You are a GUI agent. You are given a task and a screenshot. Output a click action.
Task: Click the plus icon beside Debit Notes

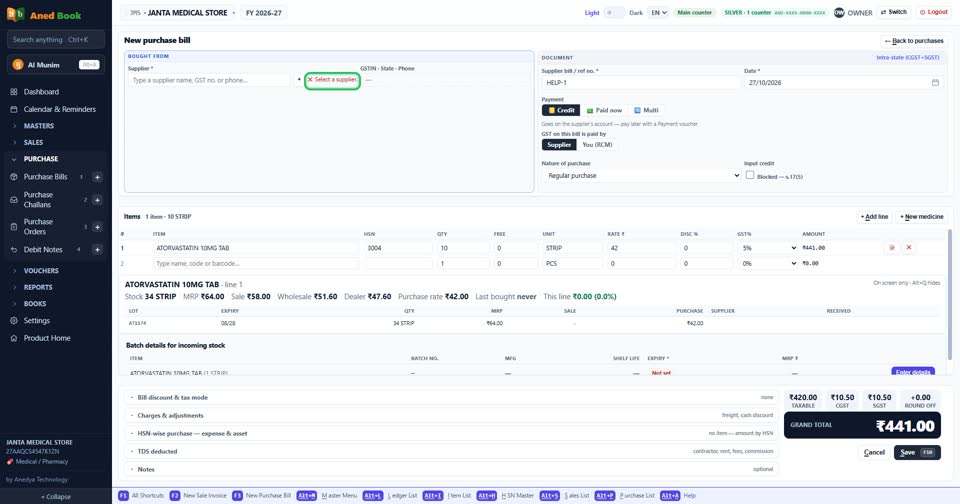97,250
